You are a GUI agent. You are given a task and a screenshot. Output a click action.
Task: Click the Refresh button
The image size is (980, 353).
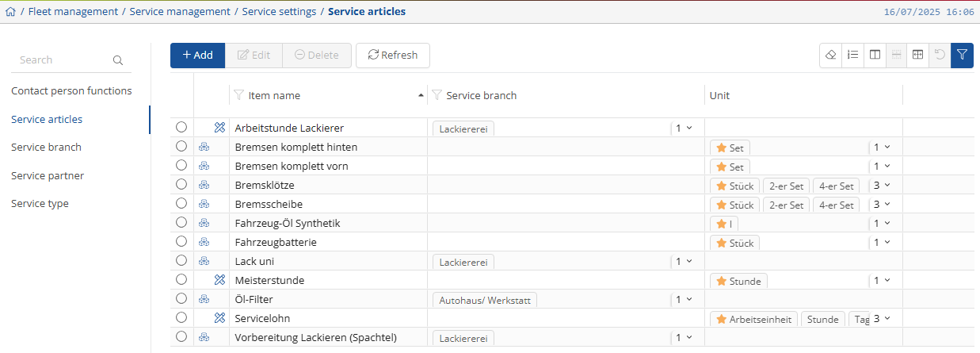393,56
